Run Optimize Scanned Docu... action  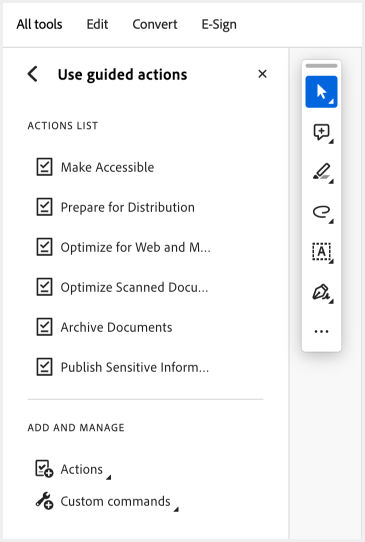123,287
